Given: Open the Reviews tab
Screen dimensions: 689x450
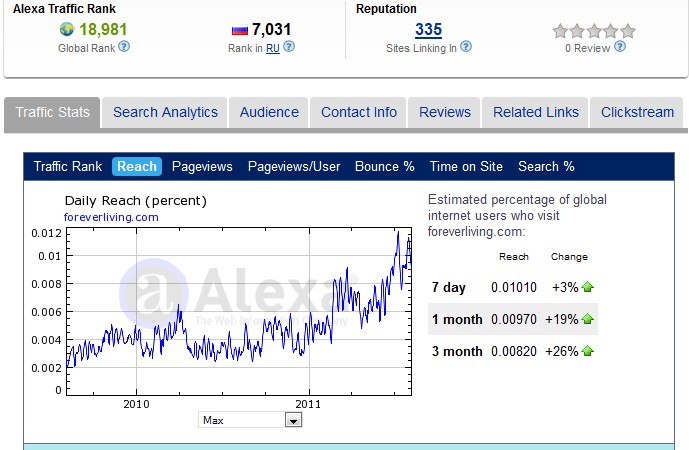Looking at the screenshot, I should point(445,112).
